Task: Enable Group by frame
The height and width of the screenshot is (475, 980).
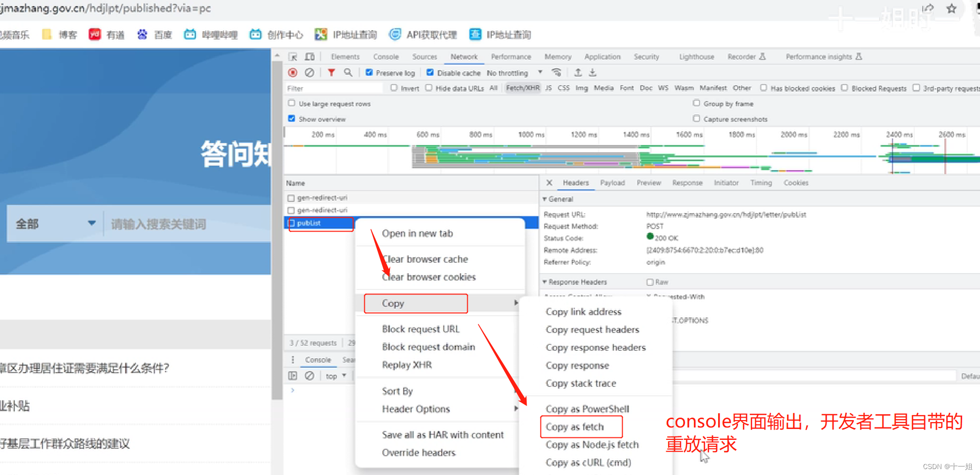Action: [696, 103]
